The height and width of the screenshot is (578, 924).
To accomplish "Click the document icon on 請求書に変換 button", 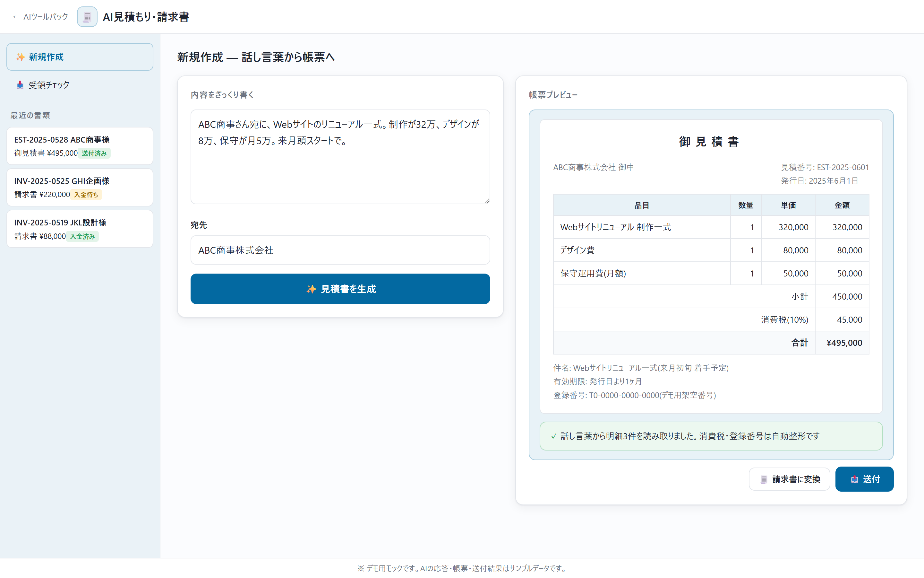I will tap(764, 479).
